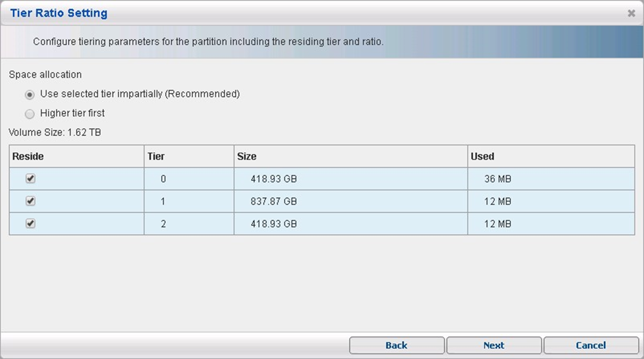Image resolution: width=644 pixels, height=359 pixels.
Task: Uncheck the Reside checkbox for tier 0
Action: click(x=30, y=178)
